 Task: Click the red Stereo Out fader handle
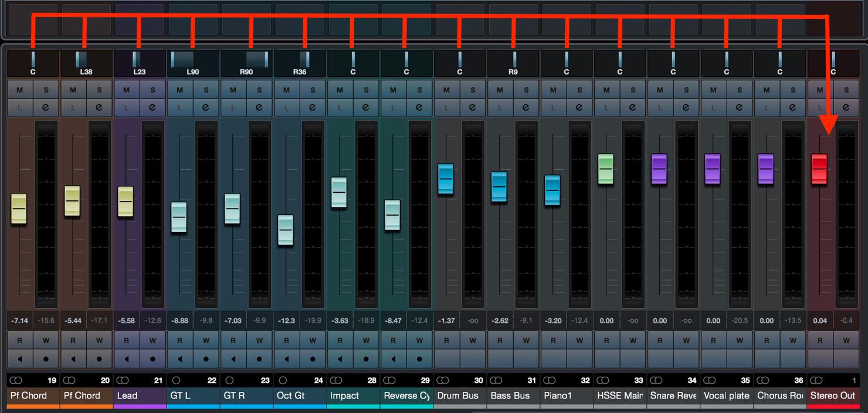click(x=819, y=169)
